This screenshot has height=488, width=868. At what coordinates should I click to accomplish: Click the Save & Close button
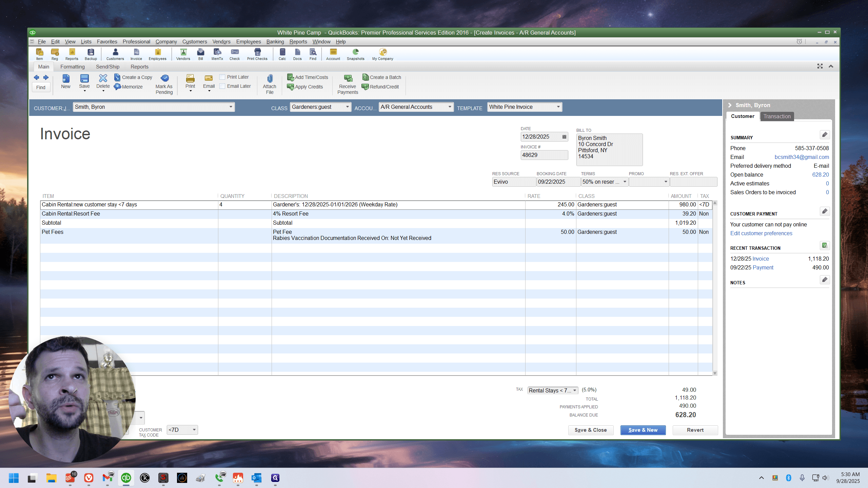point(591,430)
